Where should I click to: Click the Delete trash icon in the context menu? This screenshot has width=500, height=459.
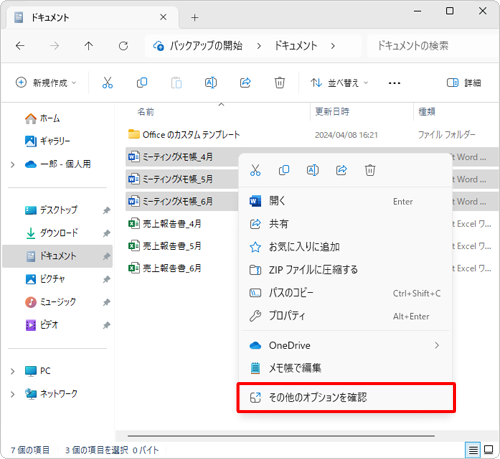point(370,170)
